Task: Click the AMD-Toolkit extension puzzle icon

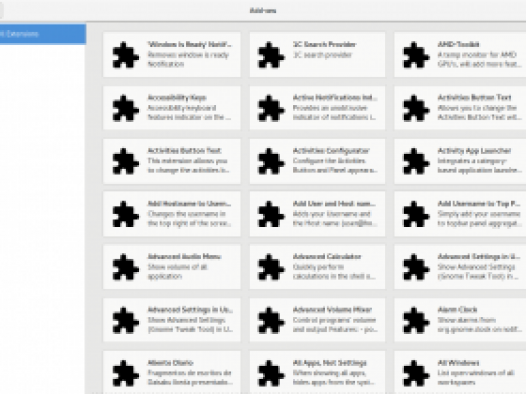Action: click(415, 55)
